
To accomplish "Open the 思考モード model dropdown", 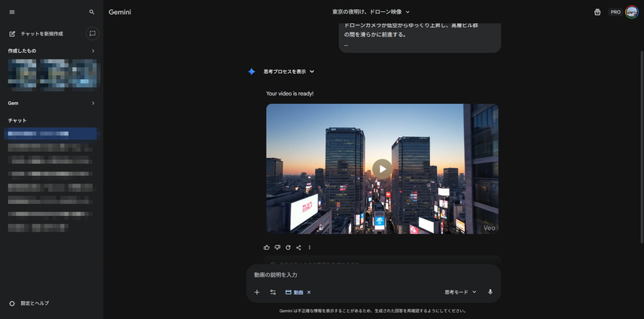I will [x=460, y=292].
